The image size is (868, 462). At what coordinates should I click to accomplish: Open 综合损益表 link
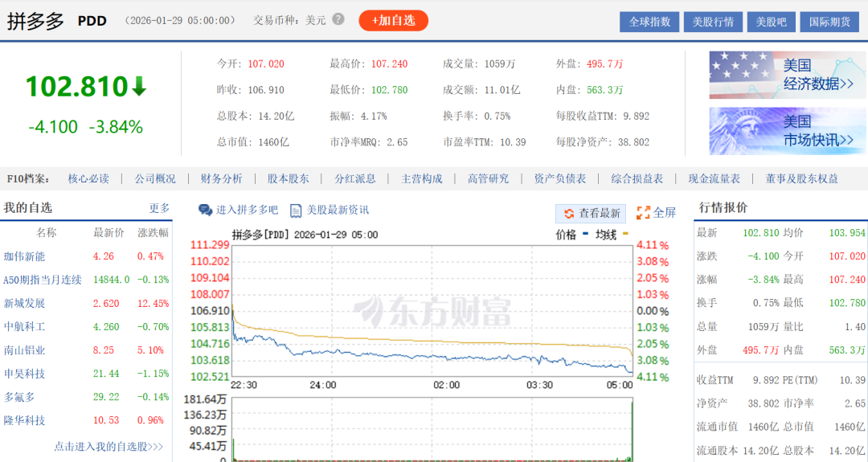point(637,178)
